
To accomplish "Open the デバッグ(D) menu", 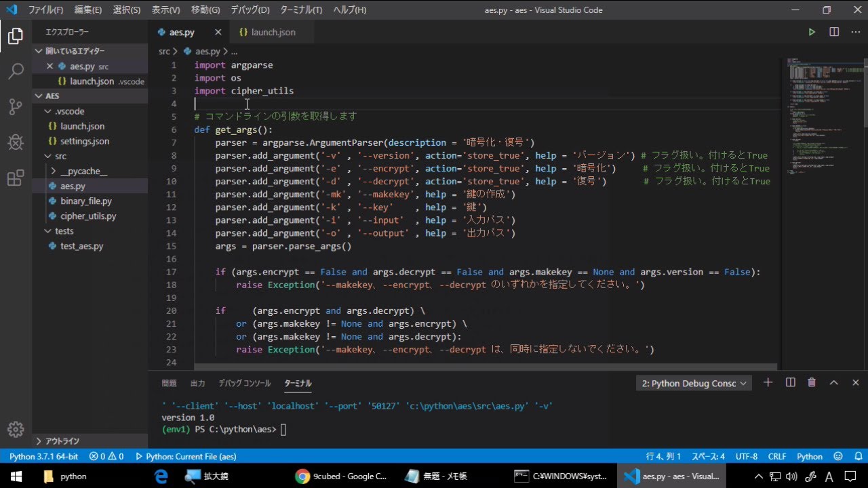I will 250,10.
